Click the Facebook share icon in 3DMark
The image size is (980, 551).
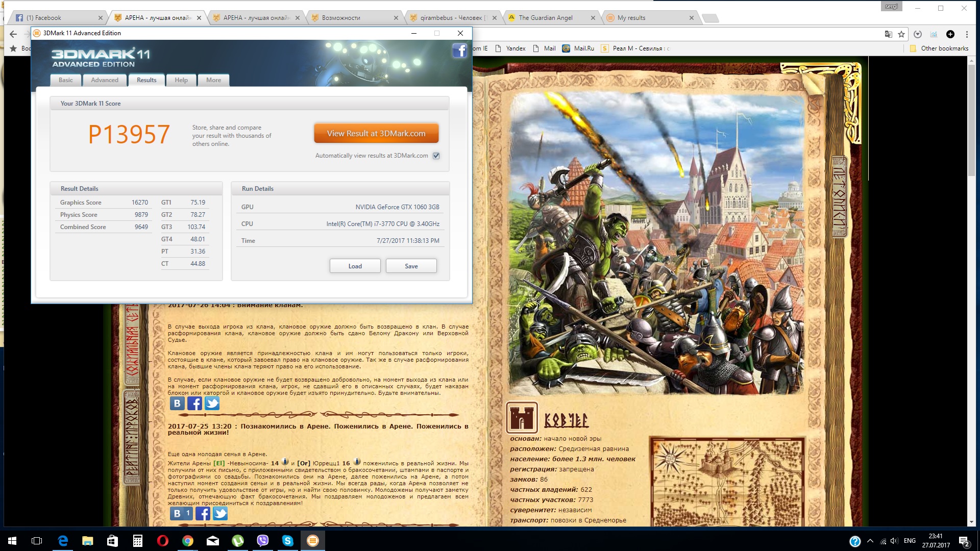pos(459,51)
